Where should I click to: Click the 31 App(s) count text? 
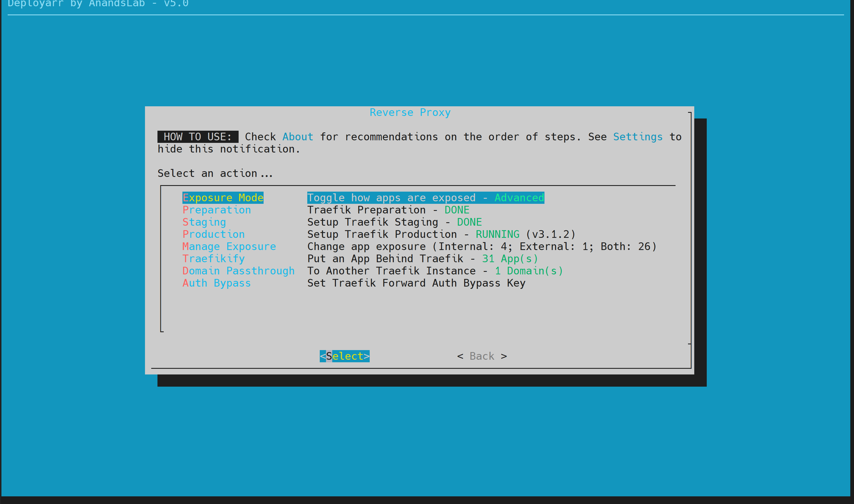(x=510, y=259)
